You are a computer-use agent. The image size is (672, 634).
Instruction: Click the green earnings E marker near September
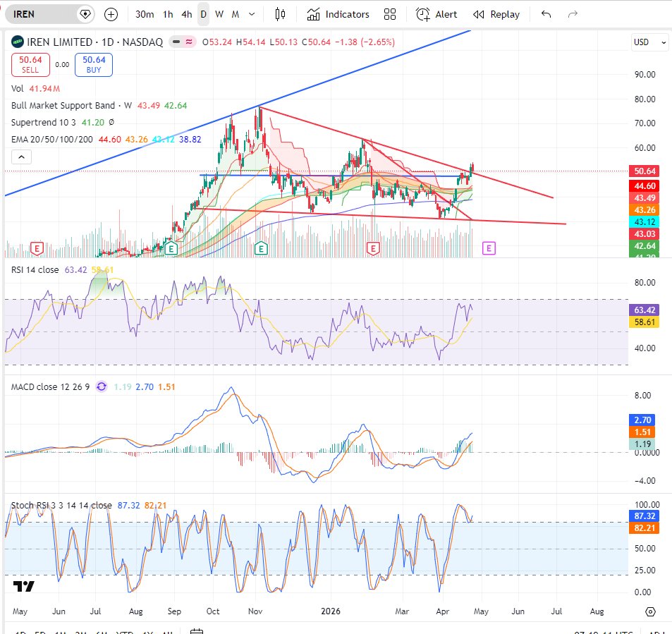(x=171, y=248)
